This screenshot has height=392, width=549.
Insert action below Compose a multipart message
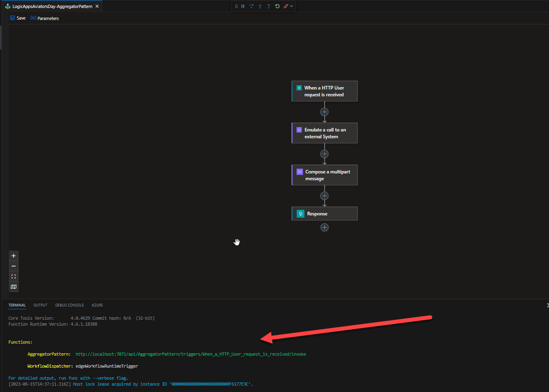324,196
